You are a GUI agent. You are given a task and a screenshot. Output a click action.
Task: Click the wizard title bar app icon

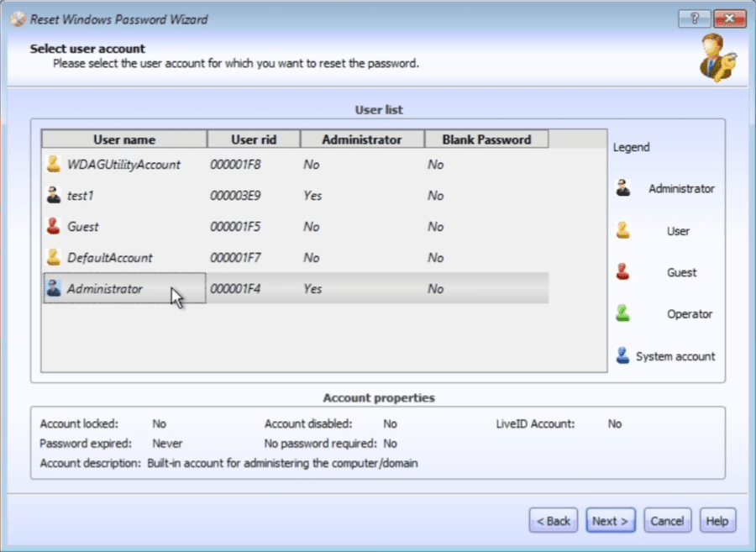click(18, 19)
